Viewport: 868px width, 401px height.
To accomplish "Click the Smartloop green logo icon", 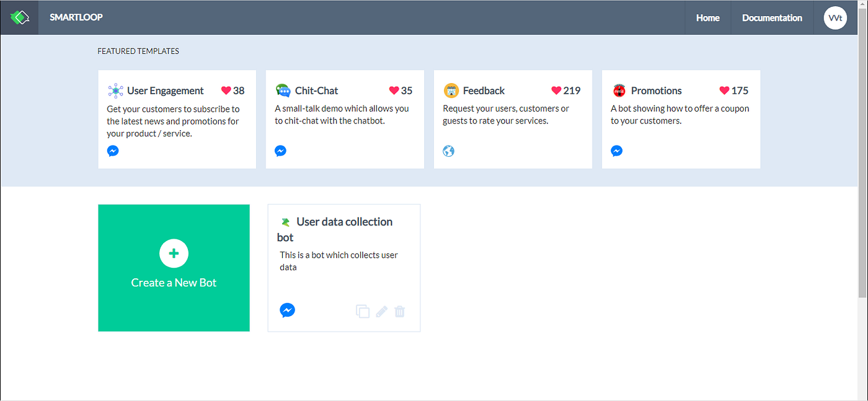I will click(x=20, y=17).
